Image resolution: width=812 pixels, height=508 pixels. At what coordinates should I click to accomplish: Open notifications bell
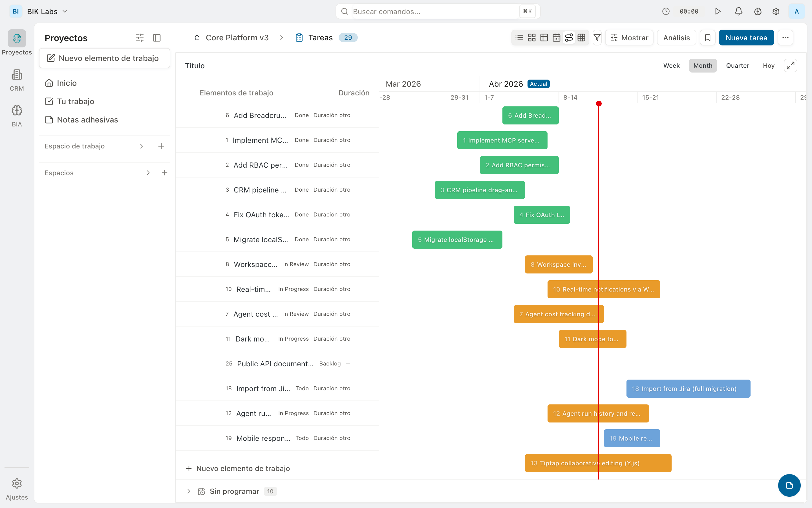tap(738, 11)
